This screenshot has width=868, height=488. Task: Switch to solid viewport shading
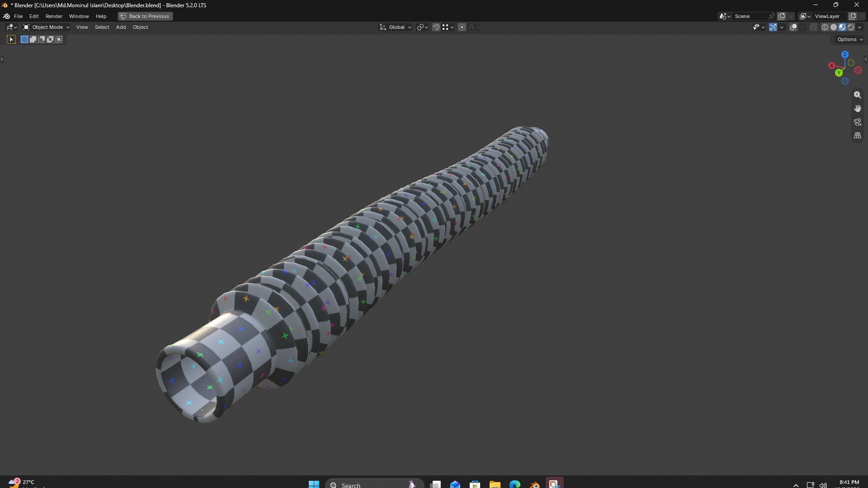834,27
